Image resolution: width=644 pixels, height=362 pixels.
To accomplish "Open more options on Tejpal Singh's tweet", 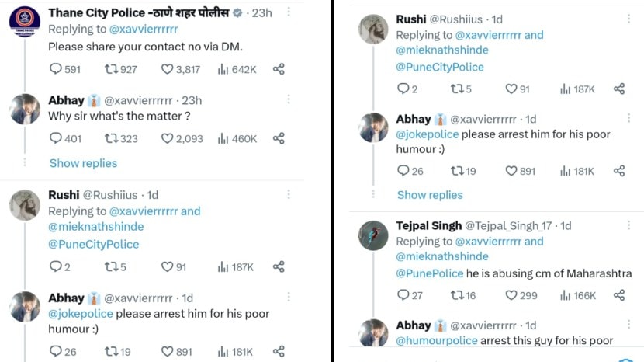I will [629, 225].
